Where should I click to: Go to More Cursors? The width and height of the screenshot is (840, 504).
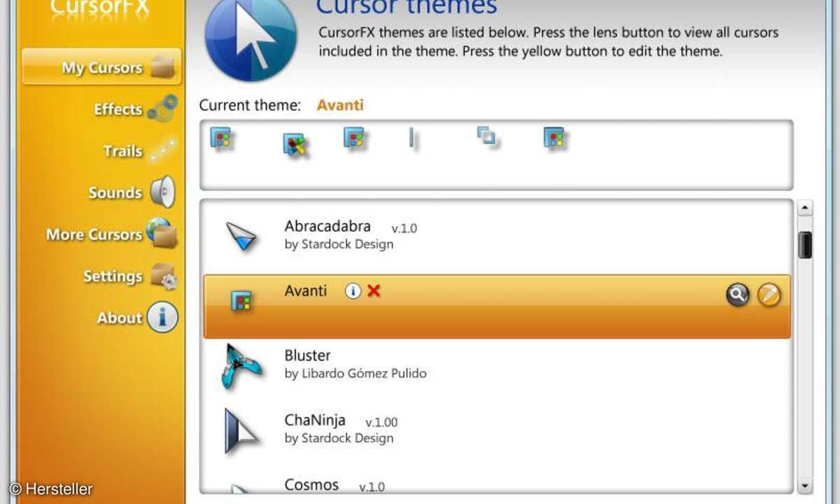coord(111,234)
